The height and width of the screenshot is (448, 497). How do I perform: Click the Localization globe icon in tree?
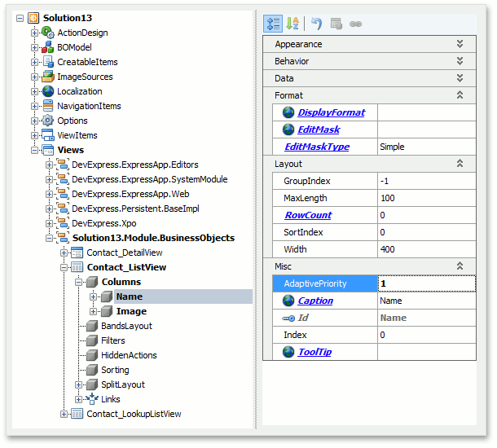tap(48, 91)
